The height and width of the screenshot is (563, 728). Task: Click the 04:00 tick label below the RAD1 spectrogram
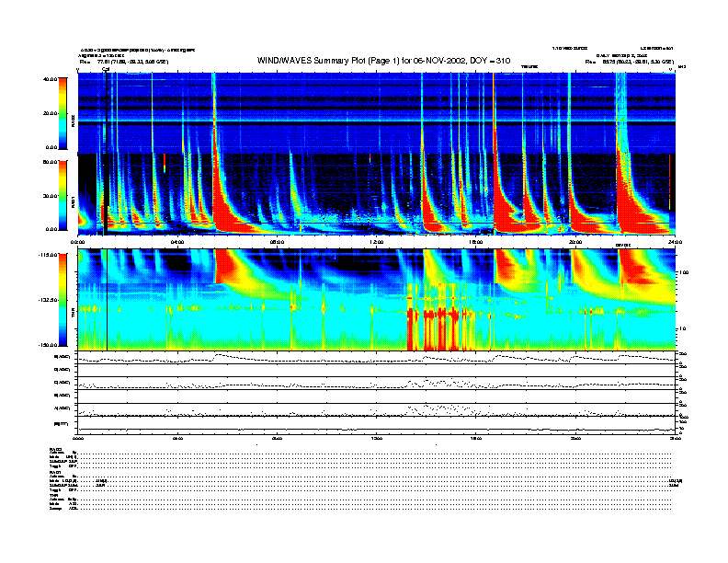[x=177, y=242]
